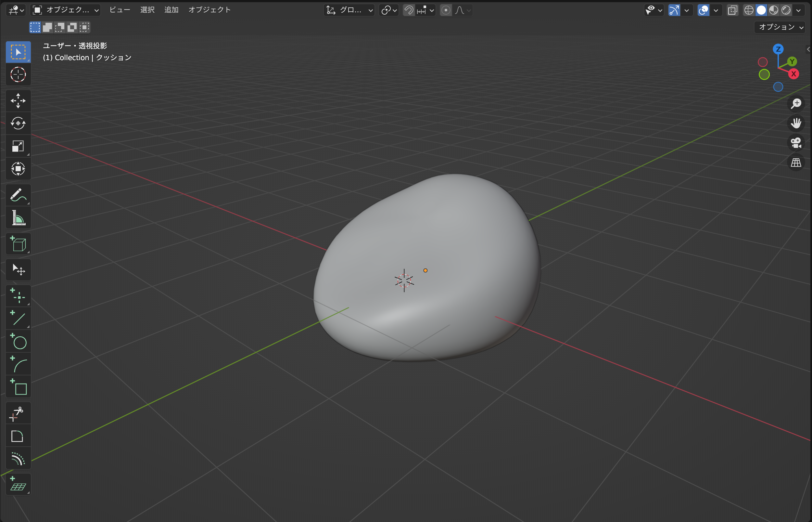This screenshot has height=522, width=812.
Task: Switch to solid shading mode
Action: (761, 10)
